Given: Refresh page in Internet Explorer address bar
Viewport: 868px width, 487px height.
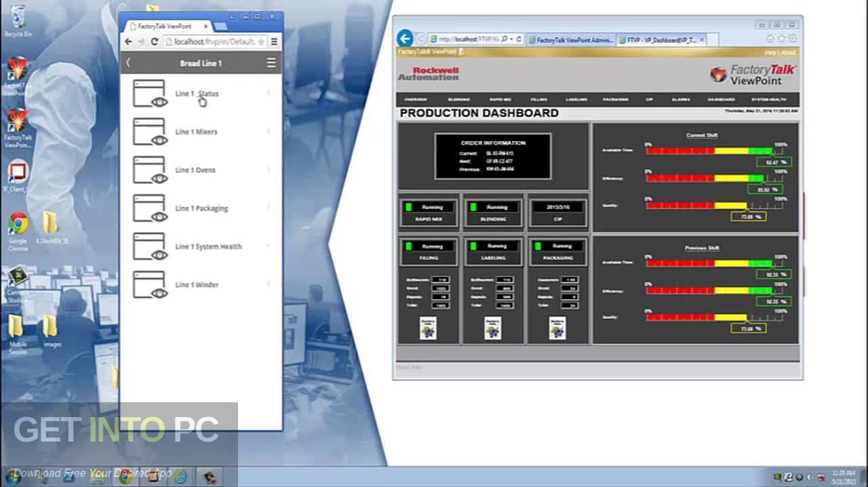Looking at the screenshot, I should tap(519, 39).
